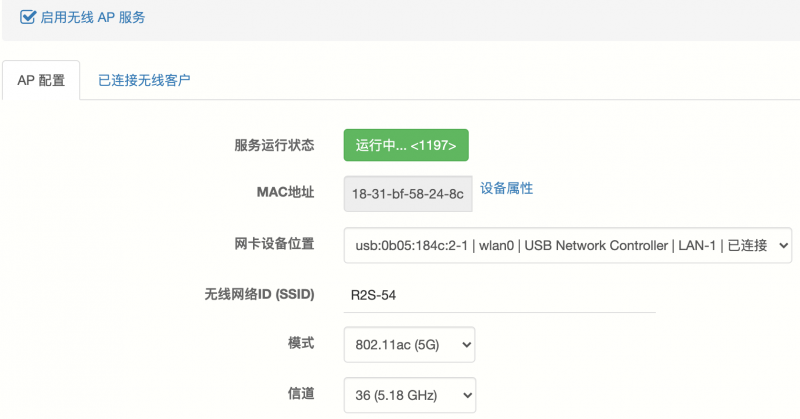Open the 36 (5.18 GHz) channel dropdown
The height and width of the screenshot is (419, 800).
(x=410, y=395)
